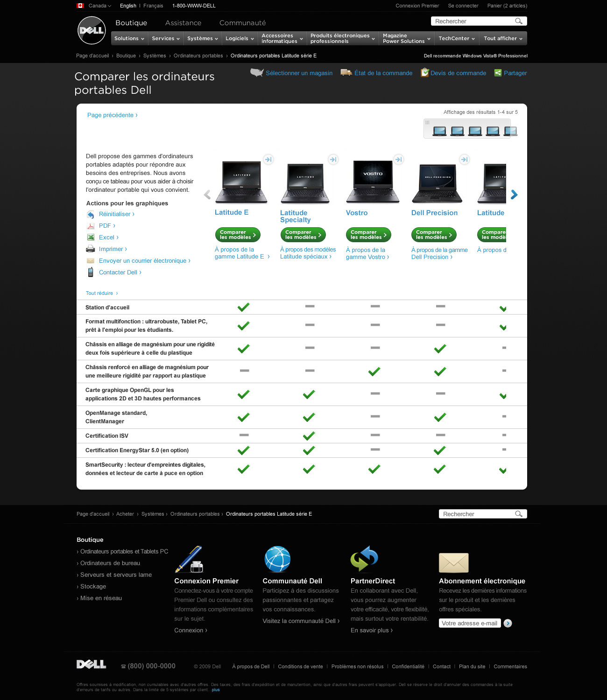The width and height of the screenshot is (607, 700).
Task: Click the Votre adresse e-mail field
Action: pyautogui.click(x=469, y=623)
